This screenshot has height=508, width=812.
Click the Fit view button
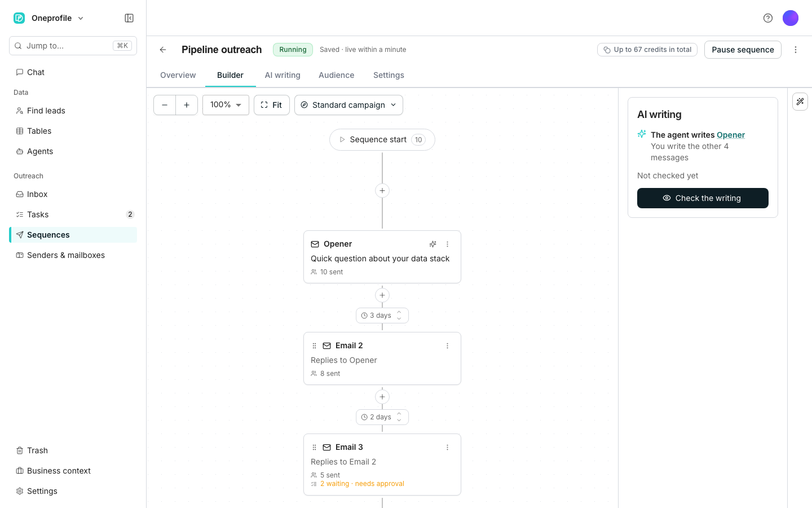(272, 105)
